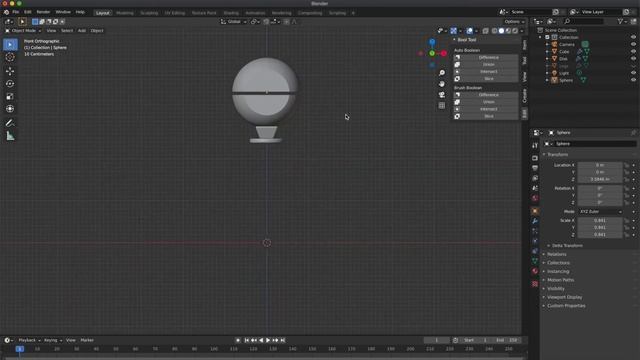Screen dimensions: 640x360
Task: Click the red X axis gizmo ball
Action: tap(443, 53)
